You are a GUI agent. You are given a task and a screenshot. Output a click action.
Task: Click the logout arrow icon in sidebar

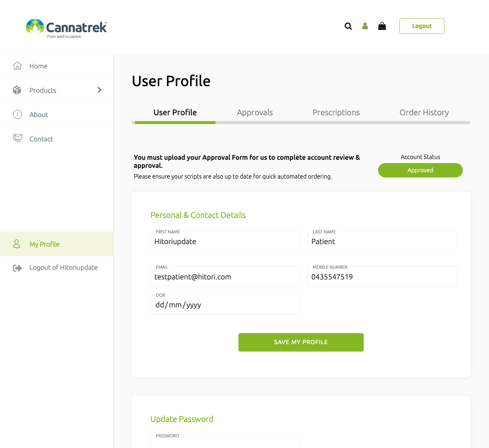(17, 268)
